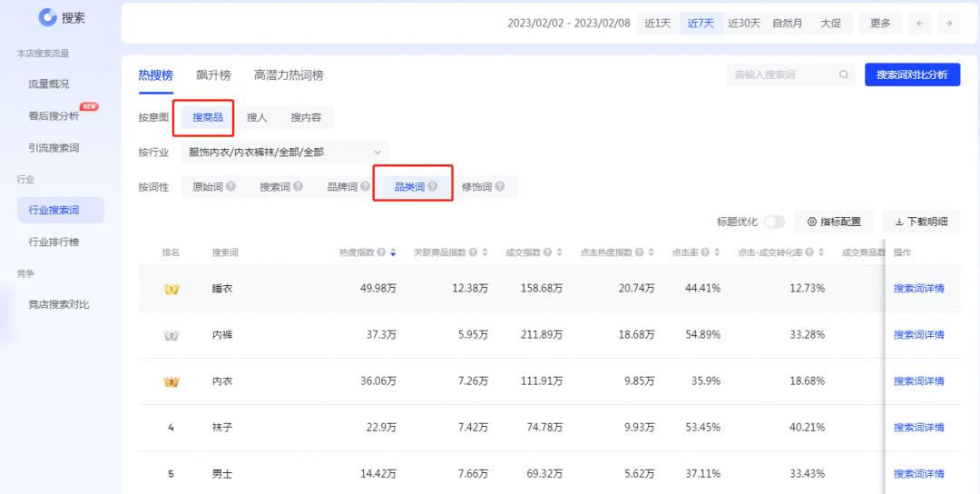Sort by 关联商品指数 using sort arrow
Viewport: 980px width, 494px height.
pyautogui.click(x=485, y=252)
